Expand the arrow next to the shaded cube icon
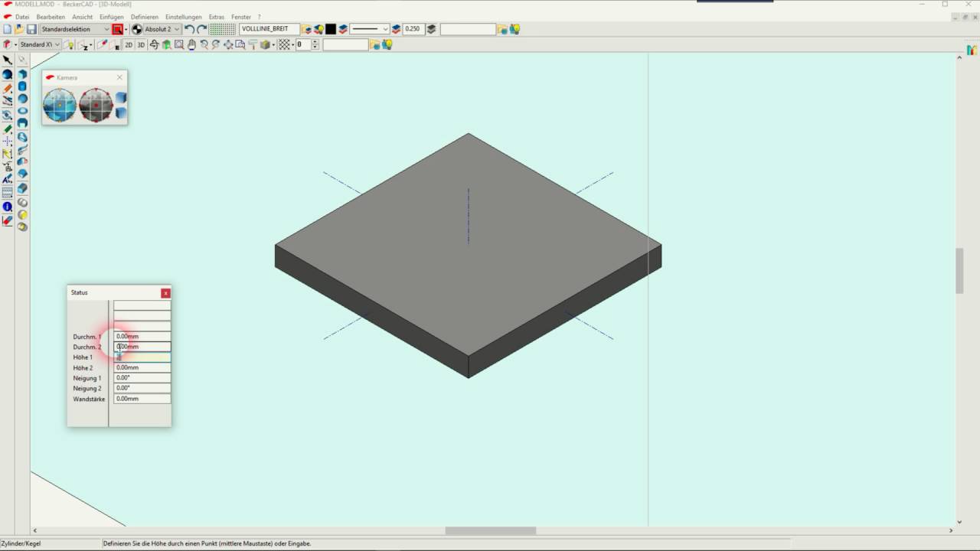 pyautogui.click(x=274, y=44)
